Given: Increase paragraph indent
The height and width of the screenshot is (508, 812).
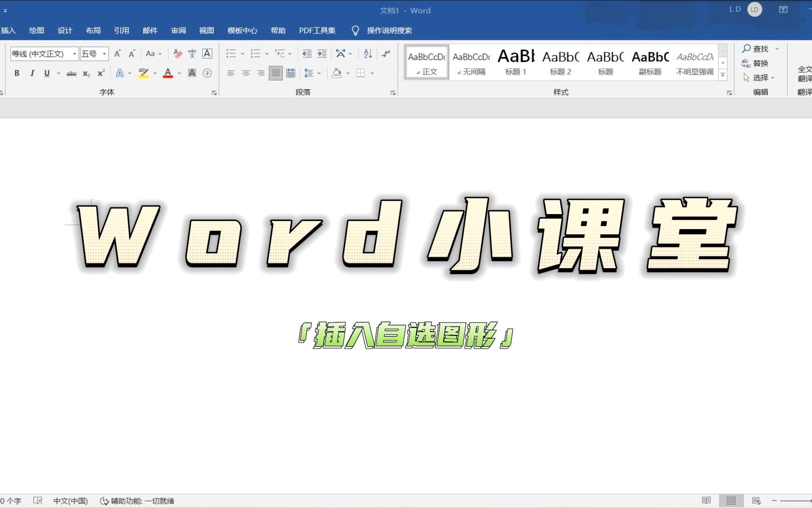Looking at the screenshot, I should tap(322, 54).
